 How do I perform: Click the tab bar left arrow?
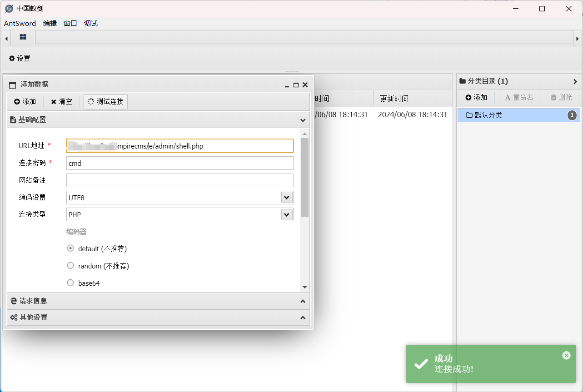(6, 39)
